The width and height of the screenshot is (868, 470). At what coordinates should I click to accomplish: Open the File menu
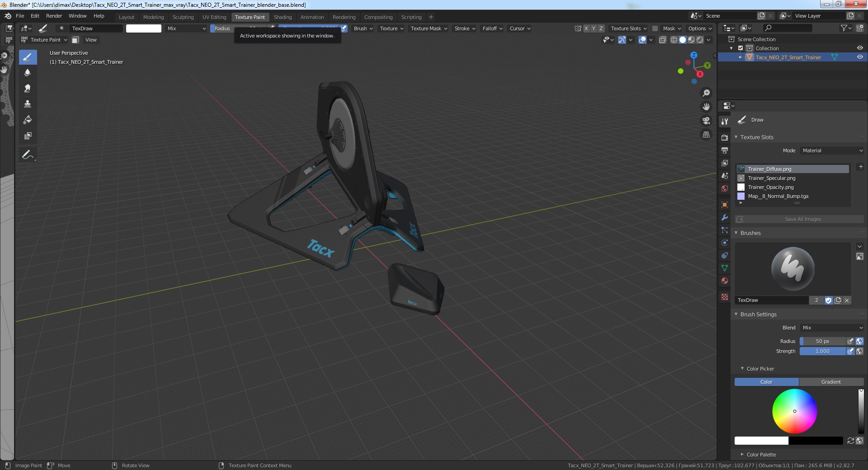[20, 16]
